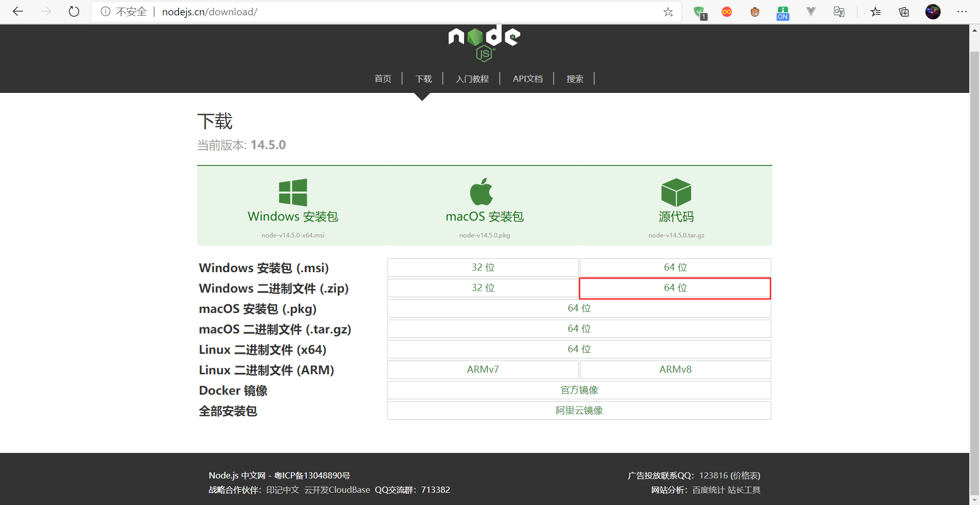Click the page back navigation arrow
This screenshot has height=505, width=980.
point(18,12)
